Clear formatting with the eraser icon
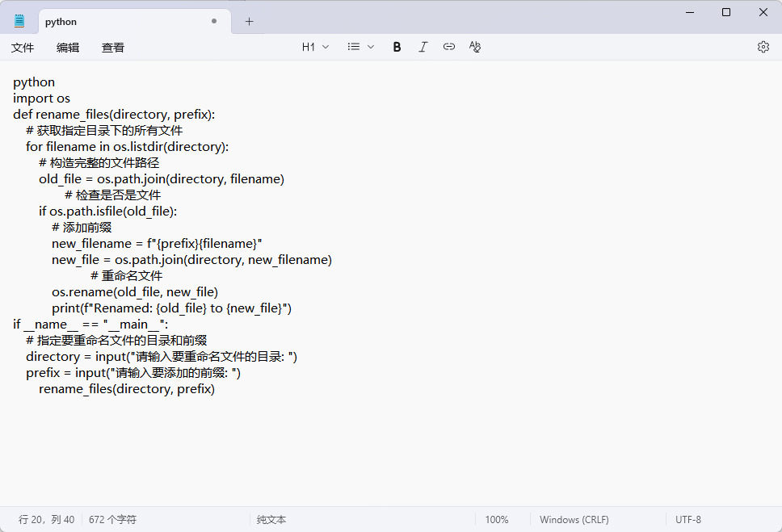The image size is (782, 532). [x=475, y=47]
